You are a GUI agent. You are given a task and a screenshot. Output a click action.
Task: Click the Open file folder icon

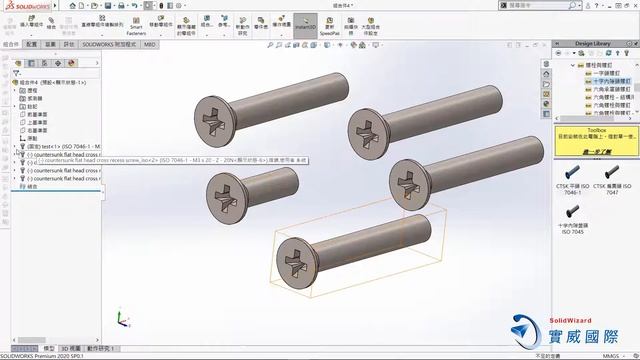pos(94,6)
